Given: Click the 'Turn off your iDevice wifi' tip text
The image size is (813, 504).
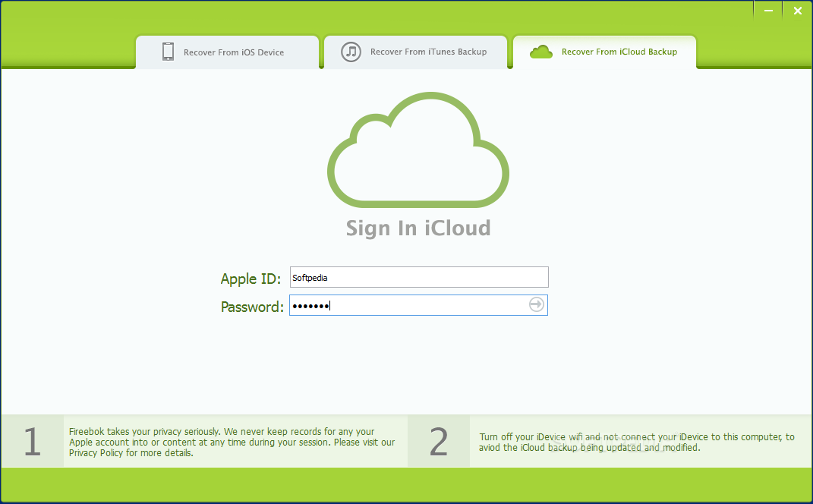Looking at the screenshot, I should (x=636, y=442).
